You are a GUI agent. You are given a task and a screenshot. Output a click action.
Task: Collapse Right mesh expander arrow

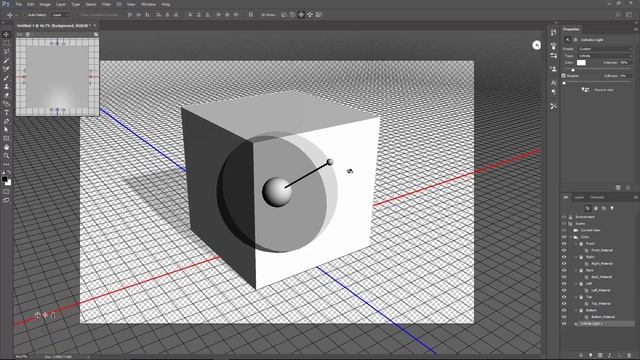(576, 257)
